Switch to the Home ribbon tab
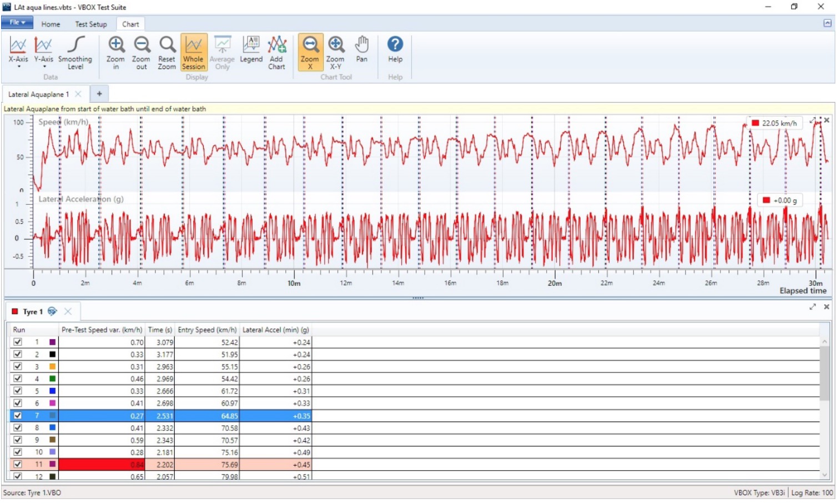Image resolution: width=837 pixels, height=504 pixels. tap(51, 24)
